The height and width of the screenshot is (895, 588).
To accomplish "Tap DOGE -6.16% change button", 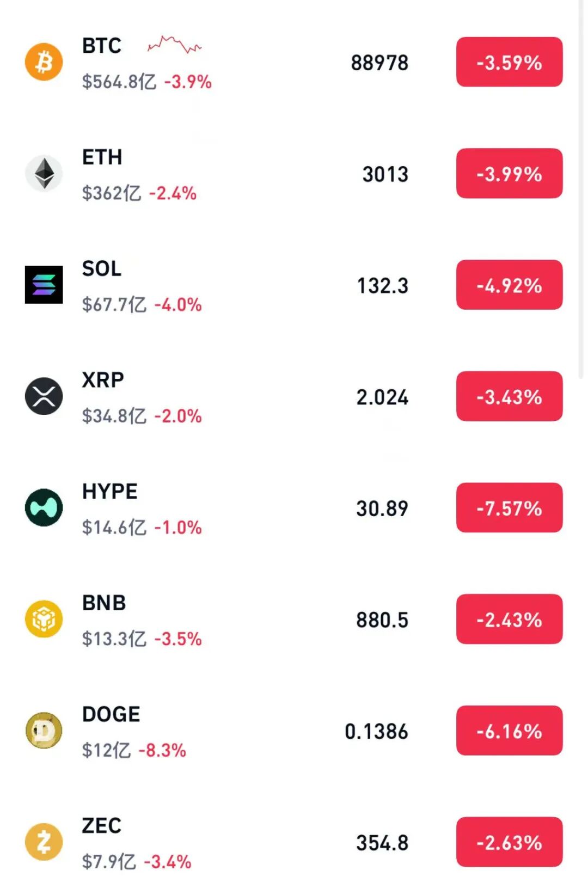I will click(509, 731).
